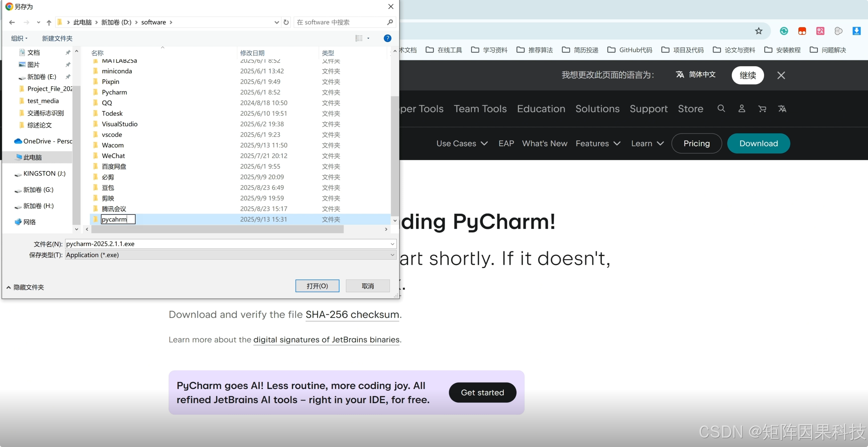This screenshot has height=447, width=868.
Task: Bookmark page with the star icon
Action: [x=759, y=31]
